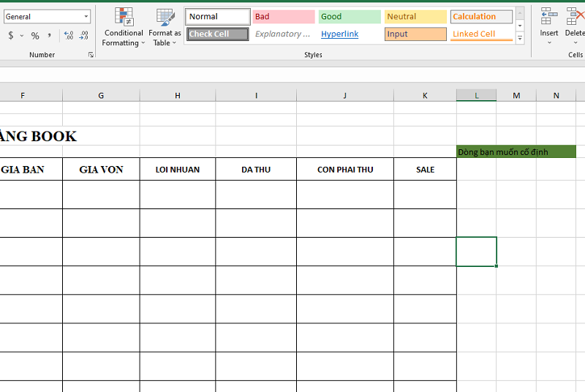
Task: Apply Comma Style formatting
Action: [x=49, y=35]
